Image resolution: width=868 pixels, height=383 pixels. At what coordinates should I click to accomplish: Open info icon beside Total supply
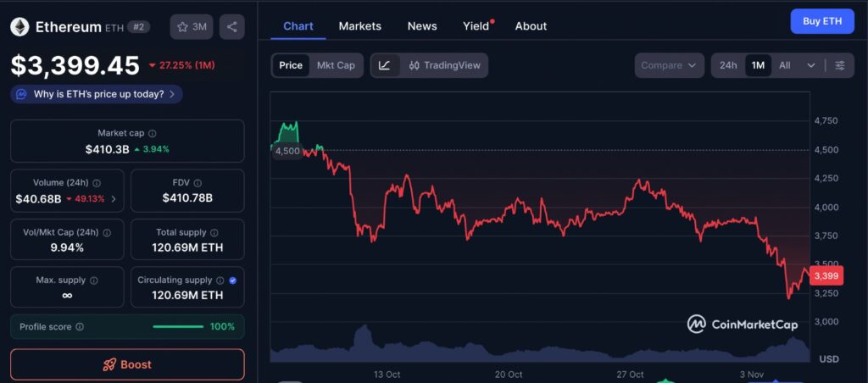tap(214, 233)
